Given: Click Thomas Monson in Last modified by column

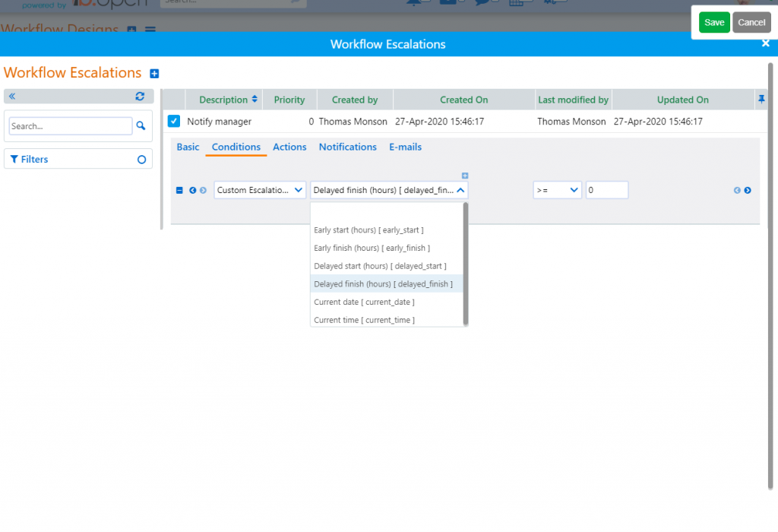Looking at the screenshot, I should click(x=571, y=122).
